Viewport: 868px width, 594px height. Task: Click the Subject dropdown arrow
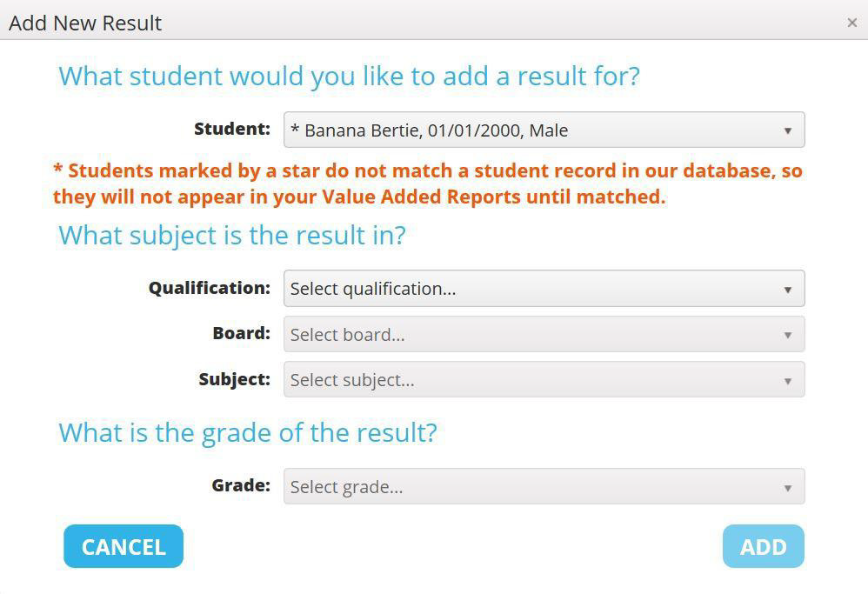(787, 380)
